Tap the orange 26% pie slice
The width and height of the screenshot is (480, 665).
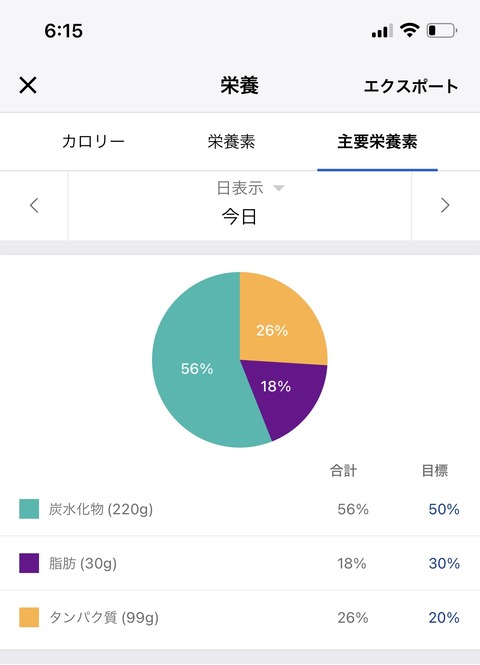280,322
